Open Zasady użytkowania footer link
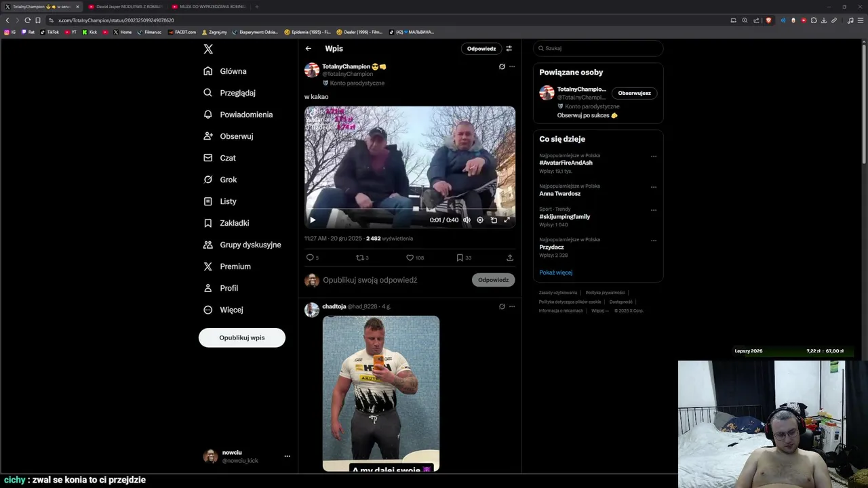The width and height of the screenshot is (868, 488). click(558, 293)
